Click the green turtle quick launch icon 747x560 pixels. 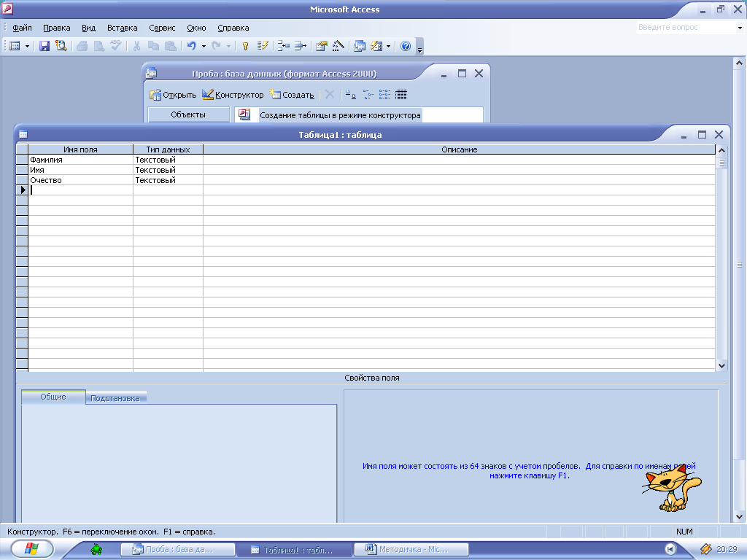tap(96, 550)
